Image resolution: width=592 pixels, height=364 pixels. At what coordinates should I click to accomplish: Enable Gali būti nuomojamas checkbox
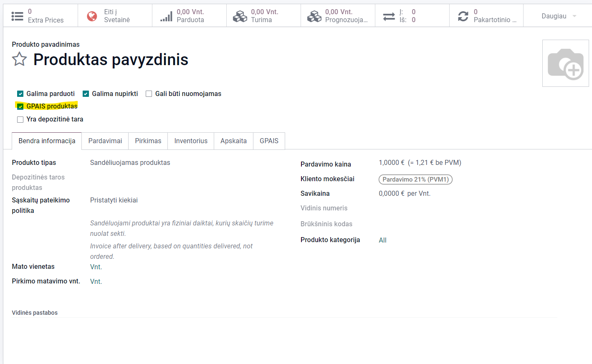pyautogui.click(x=149, y=94)
